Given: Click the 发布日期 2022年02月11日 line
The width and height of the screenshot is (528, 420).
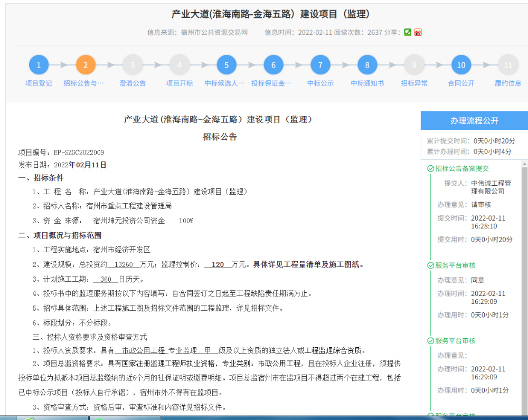Looking at the screenshot, I should pos(62,165).
